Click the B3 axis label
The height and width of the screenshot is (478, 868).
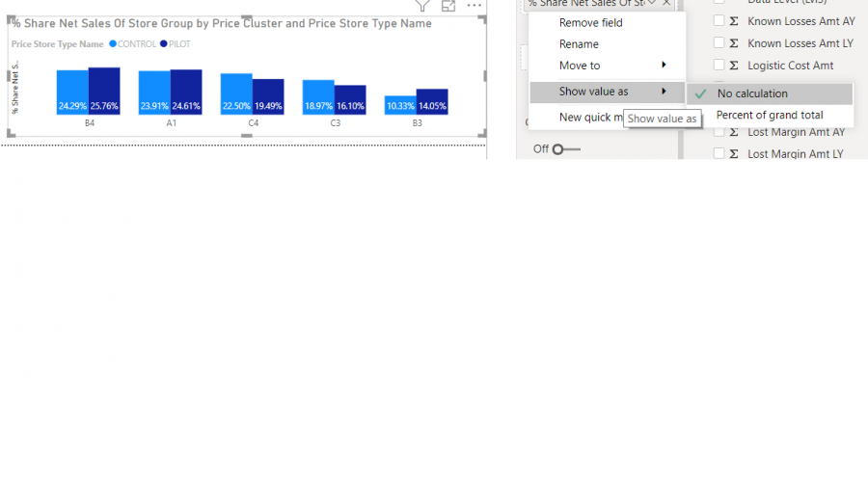click(417, 122)
